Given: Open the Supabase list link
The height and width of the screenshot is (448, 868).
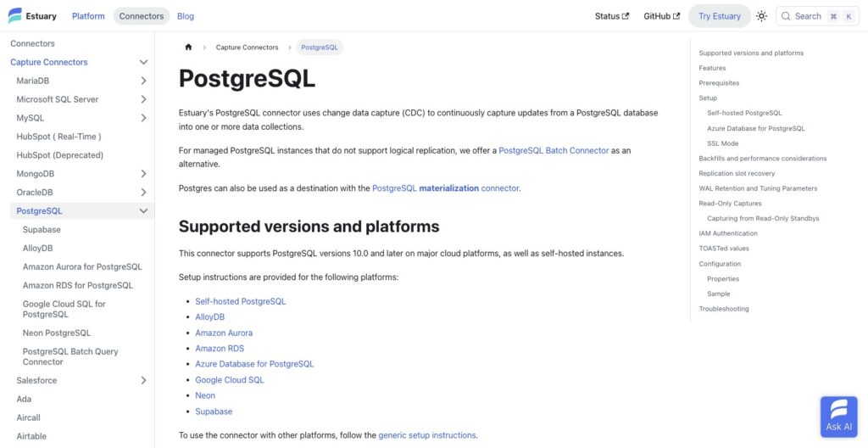Looking at the screenshot, I should click(214, 412).
